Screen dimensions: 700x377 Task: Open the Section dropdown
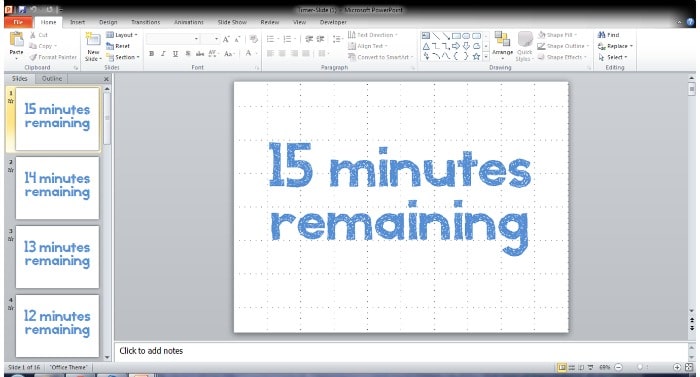[123, 57]
